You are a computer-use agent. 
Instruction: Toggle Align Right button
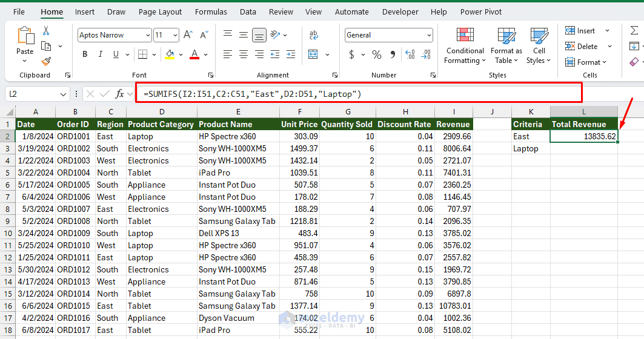click(x=259, y=54)
